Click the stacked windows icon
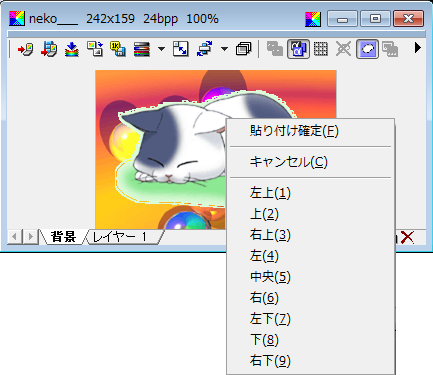 pos(243,49)
